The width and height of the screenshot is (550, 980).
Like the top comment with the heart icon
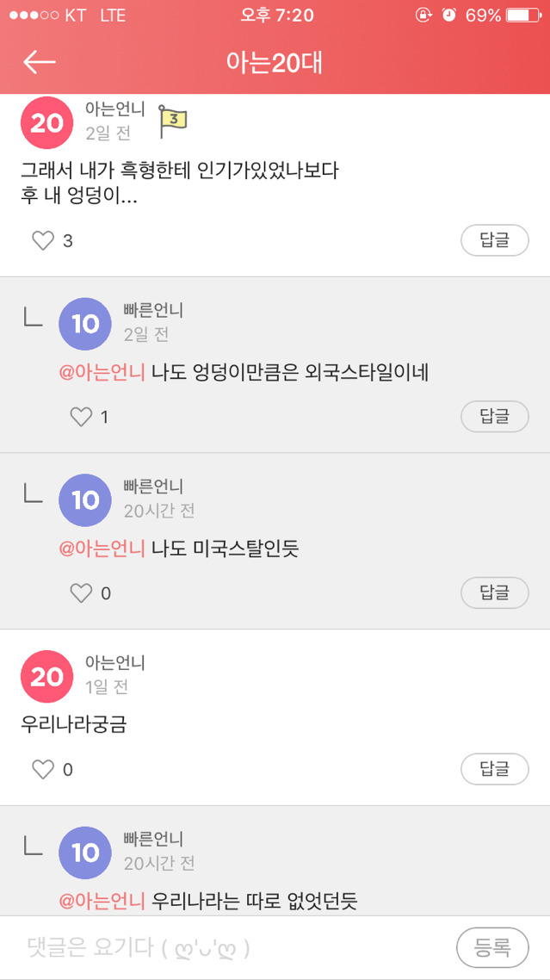(x=43, y=240)
